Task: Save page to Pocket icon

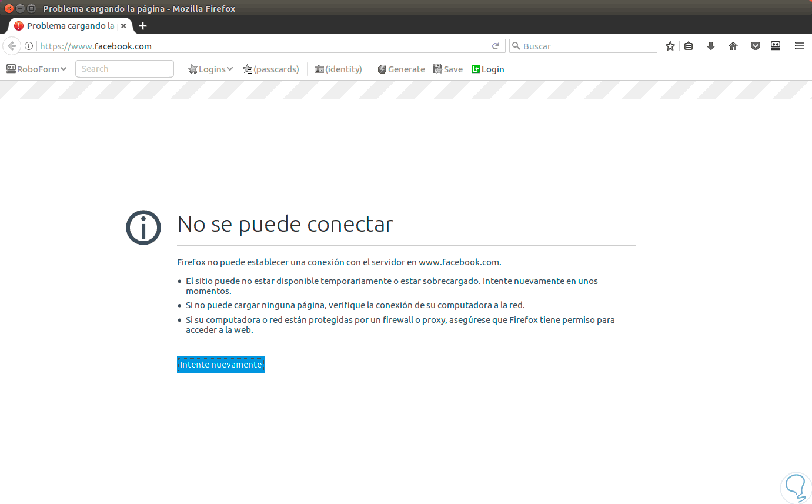Action: (756, 46)
